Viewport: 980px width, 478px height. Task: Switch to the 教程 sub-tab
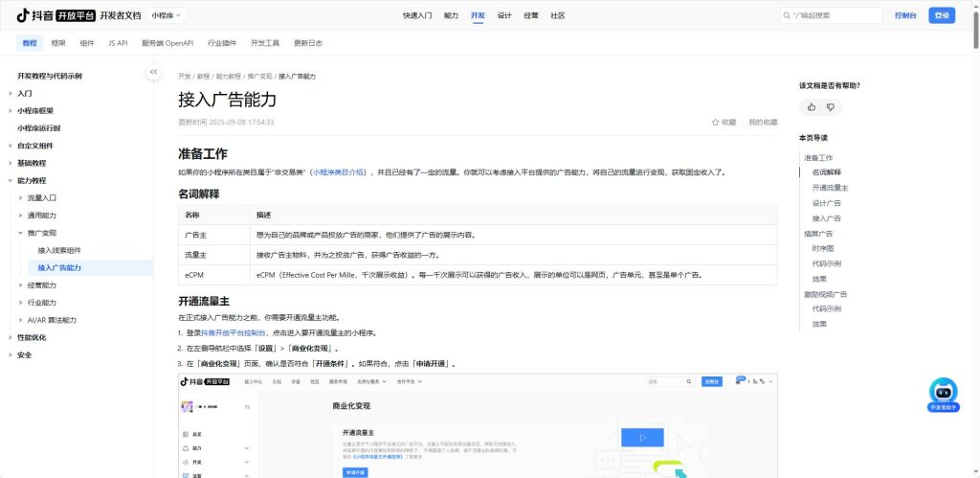click(x=30, y=43)
